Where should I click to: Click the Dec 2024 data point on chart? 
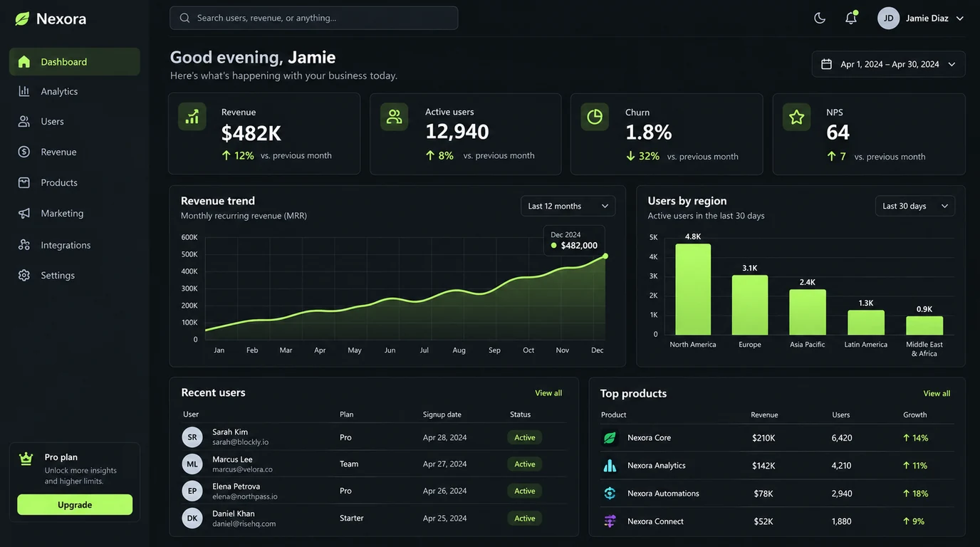605,256
